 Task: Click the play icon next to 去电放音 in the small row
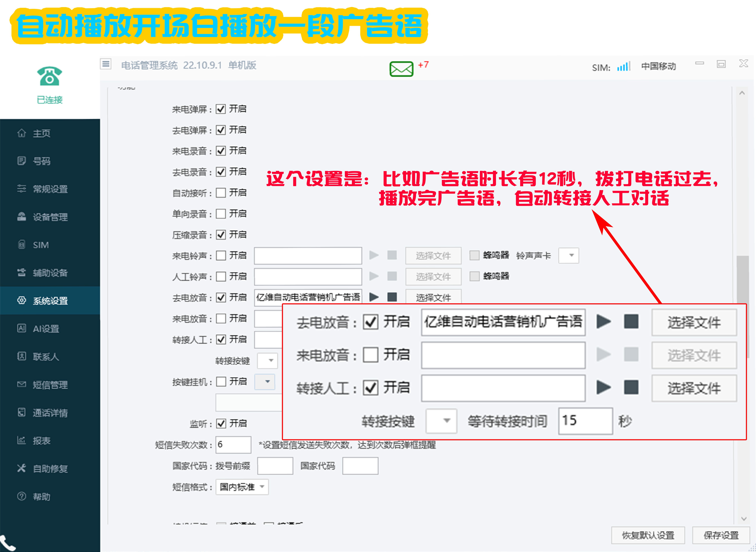374,297
